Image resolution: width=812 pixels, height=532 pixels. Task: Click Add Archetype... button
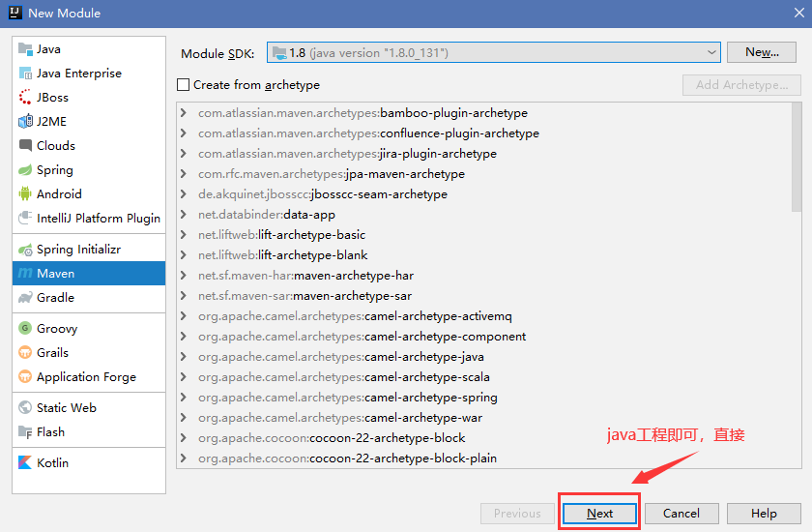click(741, 85)
